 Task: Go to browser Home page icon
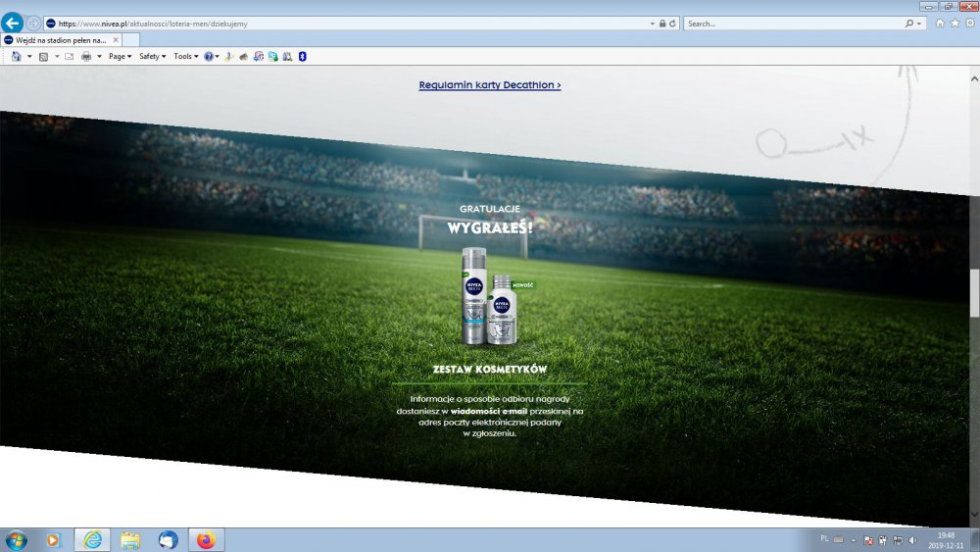pos(940,24)
